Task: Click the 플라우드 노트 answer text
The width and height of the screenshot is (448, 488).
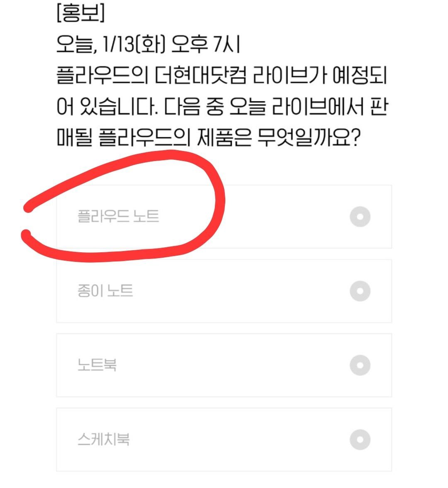Action: 118,216
